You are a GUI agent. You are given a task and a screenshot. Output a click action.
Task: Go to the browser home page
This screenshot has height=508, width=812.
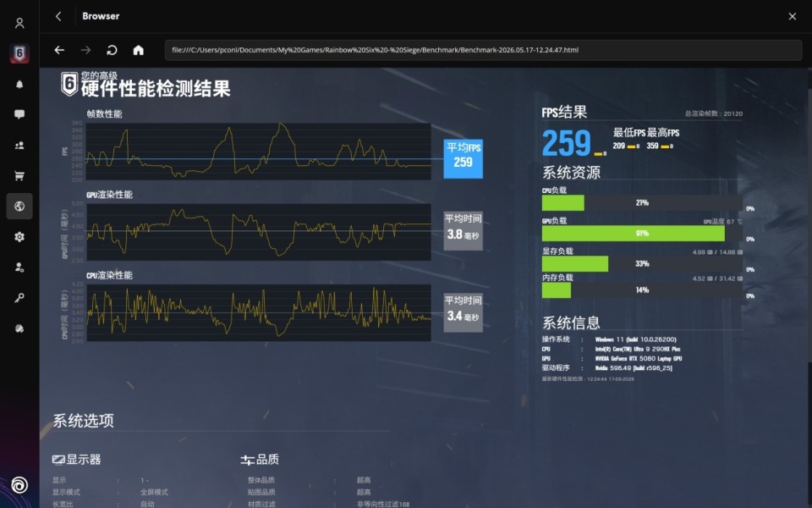(x=138, y=50)
